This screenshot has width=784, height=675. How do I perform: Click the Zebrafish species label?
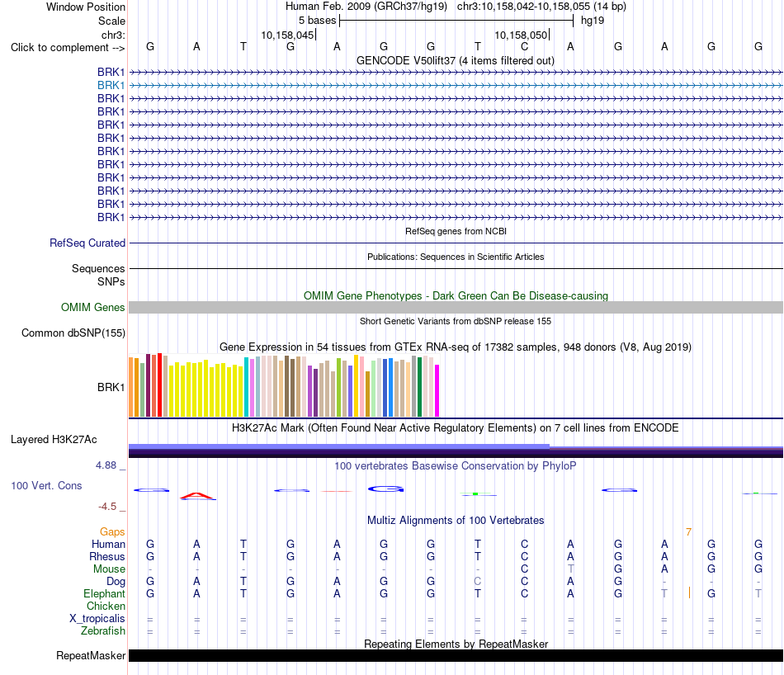click(103, 631)
